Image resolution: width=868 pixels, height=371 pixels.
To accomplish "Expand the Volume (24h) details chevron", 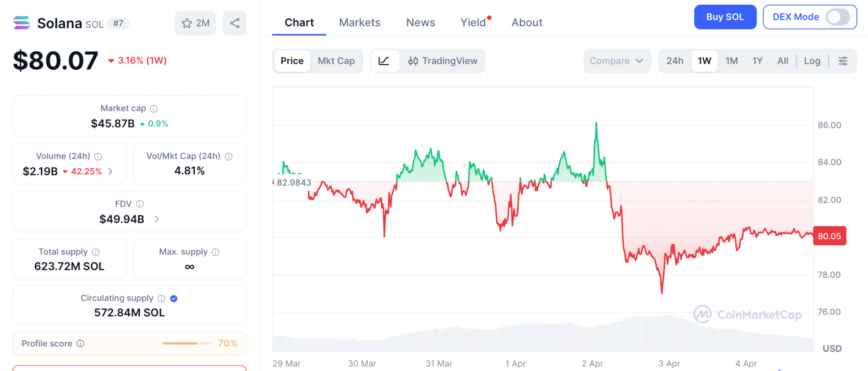I will click(111, 172).
